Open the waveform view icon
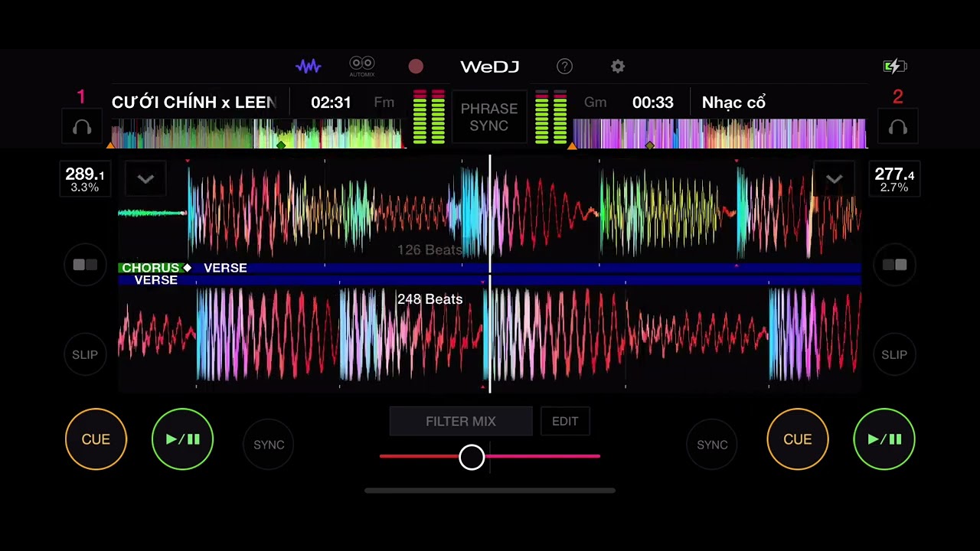Screen dimensions: 980x551 [x=309, y=67]
